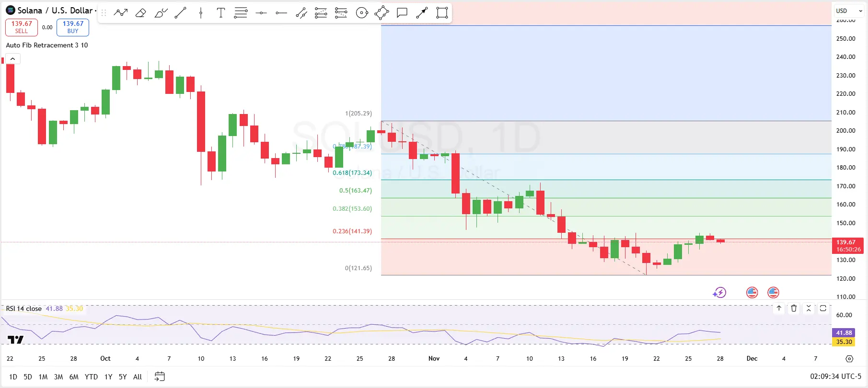The width and height of the screenshot is (868, 388).
Task: Open the UTC-5 timezone menu
Action: click(x=835, y=377)
